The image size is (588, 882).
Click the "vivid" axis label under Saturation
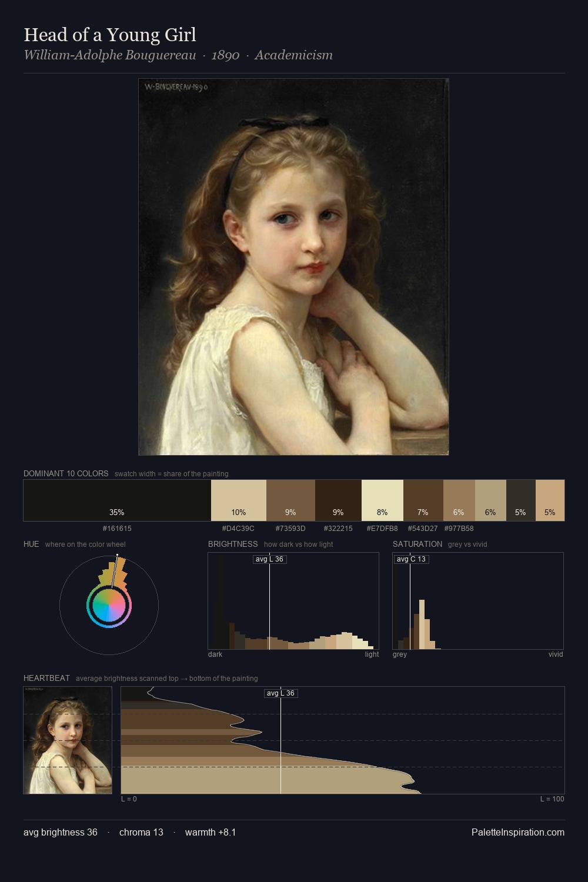point(556,654)
